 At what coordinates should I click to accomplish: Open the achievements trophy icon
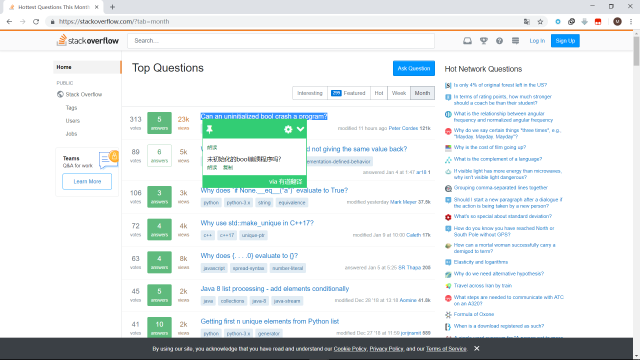[x=484, y=41]
